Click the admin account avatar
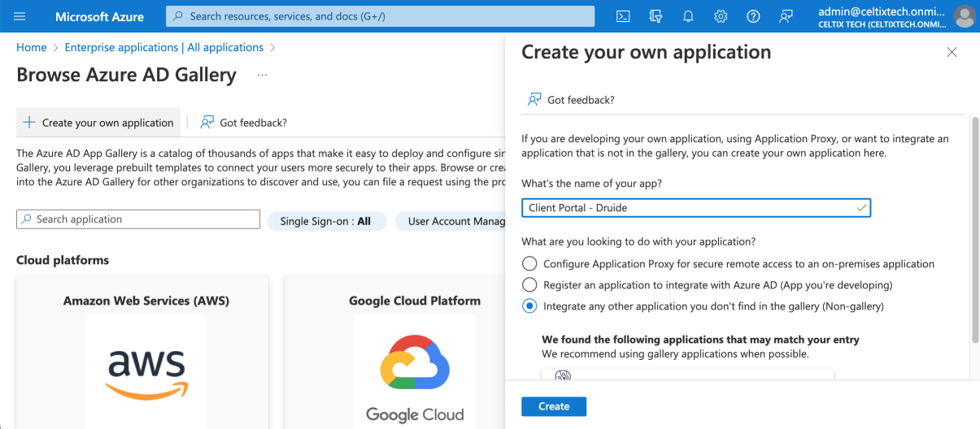980x429 pixels. pyautogui.click(x=965, y=16)
